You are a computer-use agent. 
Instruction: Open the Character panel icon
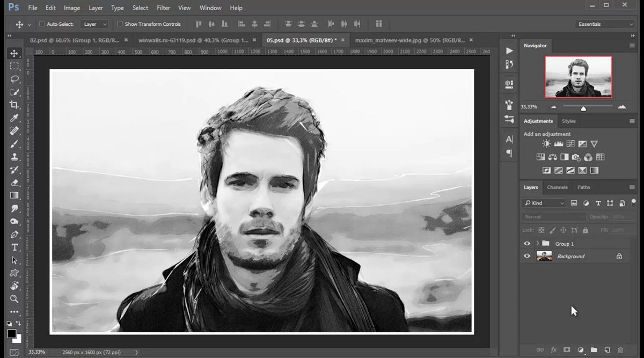click(509, 139)
